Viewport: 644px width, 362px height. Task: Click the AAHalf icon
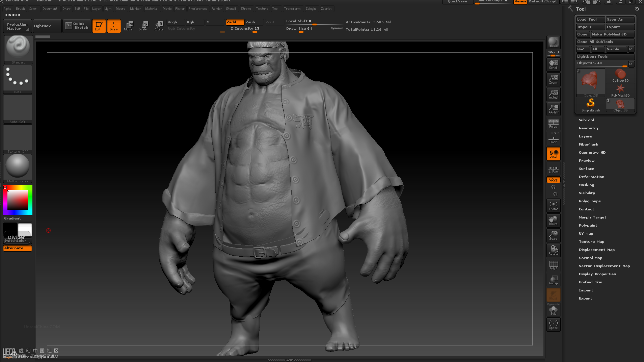553,109
